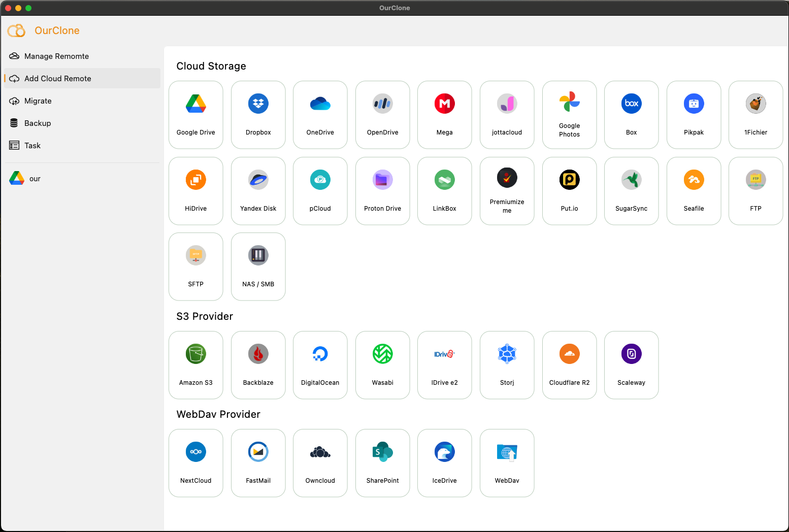The image size is (789, 532).
Task: Select the IceDrive card
Action: pos(445,463)
